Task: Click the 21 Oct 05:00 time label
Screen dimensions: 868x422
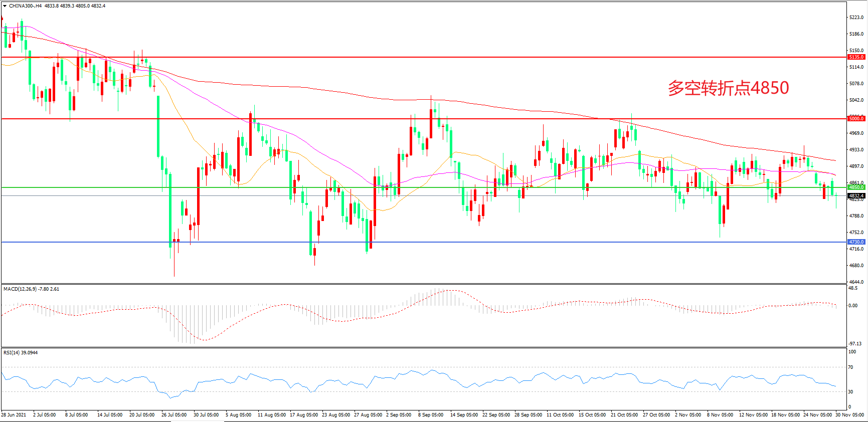Action: pyautogui.click(x=624, y=415)
